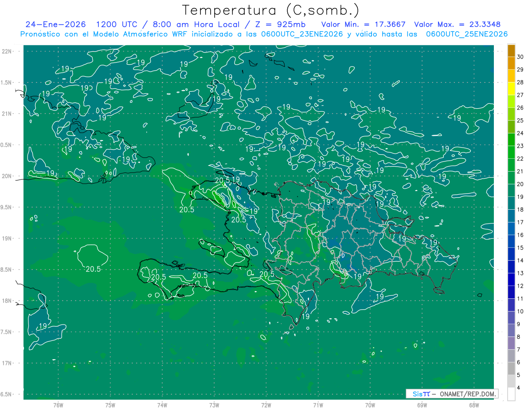
Task: Click the "69W" longitude axis label
Action: click(x=422, y=405)
